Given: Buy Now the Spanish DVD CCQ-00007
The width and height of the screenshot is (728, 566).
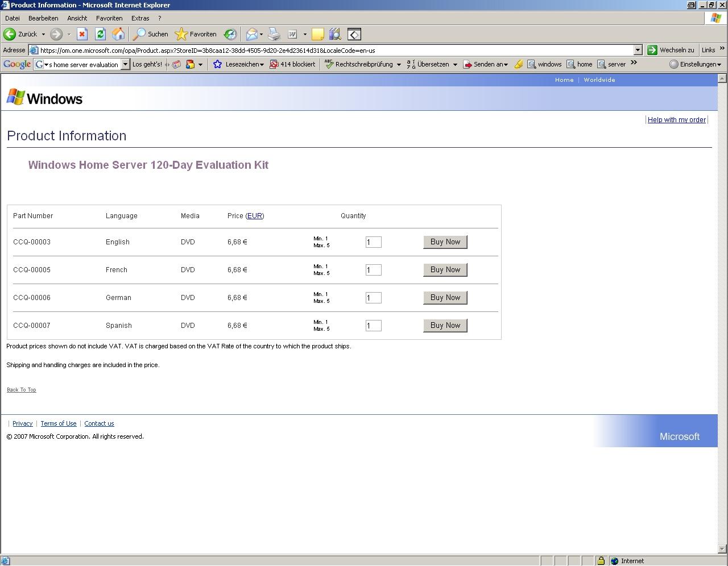Looking at the screenshot, I should click(445, 326).
